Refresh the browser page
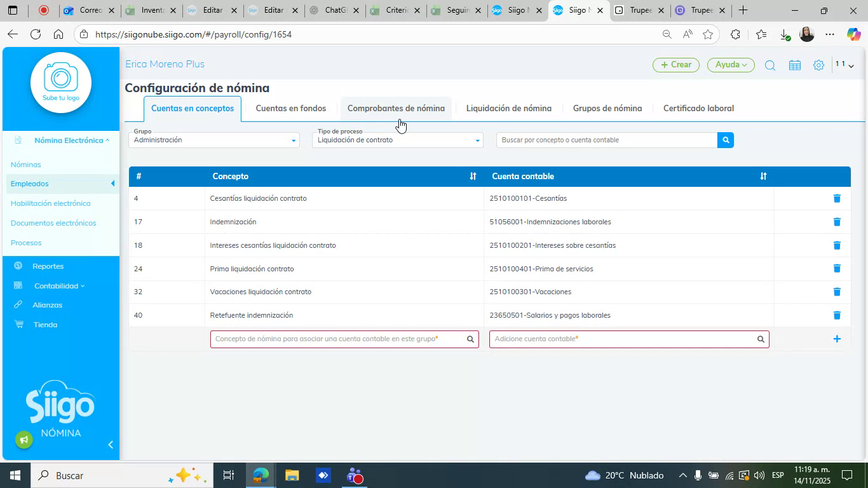Image resolution: width=868 pixels, height=488 pixels. click(36, 34)
